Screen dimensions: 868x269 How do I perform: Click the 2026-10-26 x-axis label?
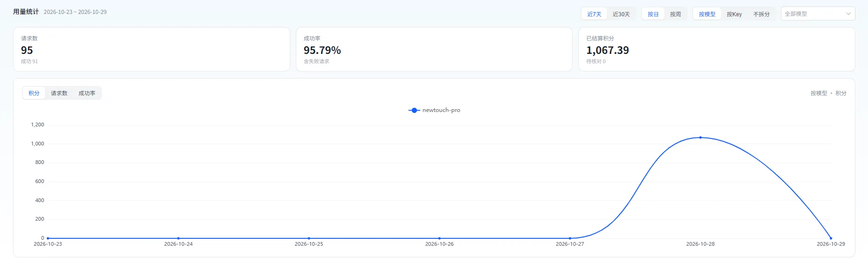tap(439, 244)
